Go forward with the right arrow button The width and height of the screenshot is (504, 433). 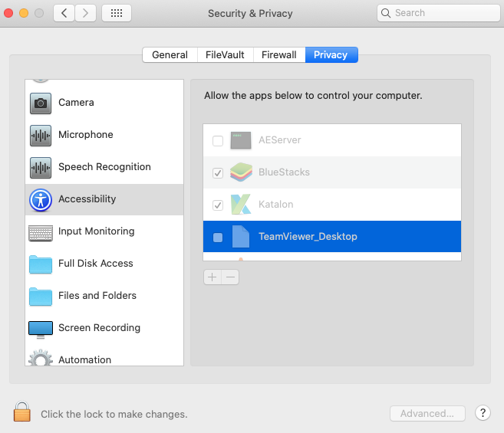pyautogui.click(x=85, y=13)
